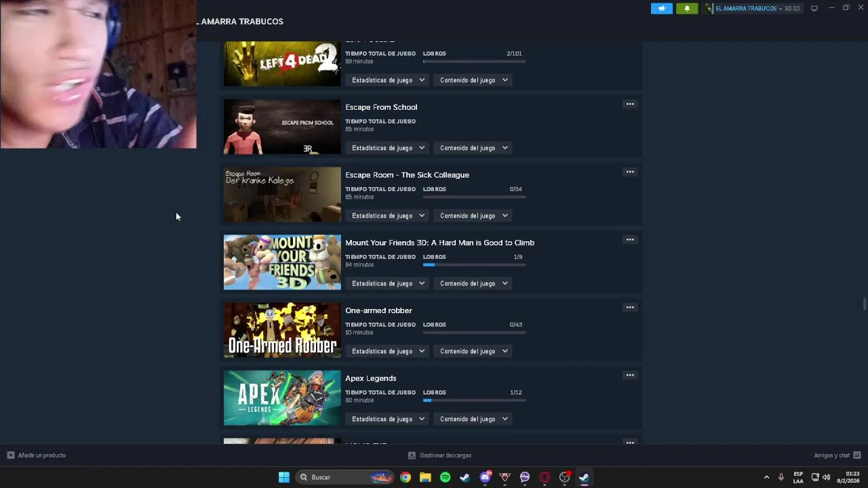Open the Left 4 Dead 2 game thumbnail
Image resolution: width=868 pixels, height=488 pixels.
(282, 64)
